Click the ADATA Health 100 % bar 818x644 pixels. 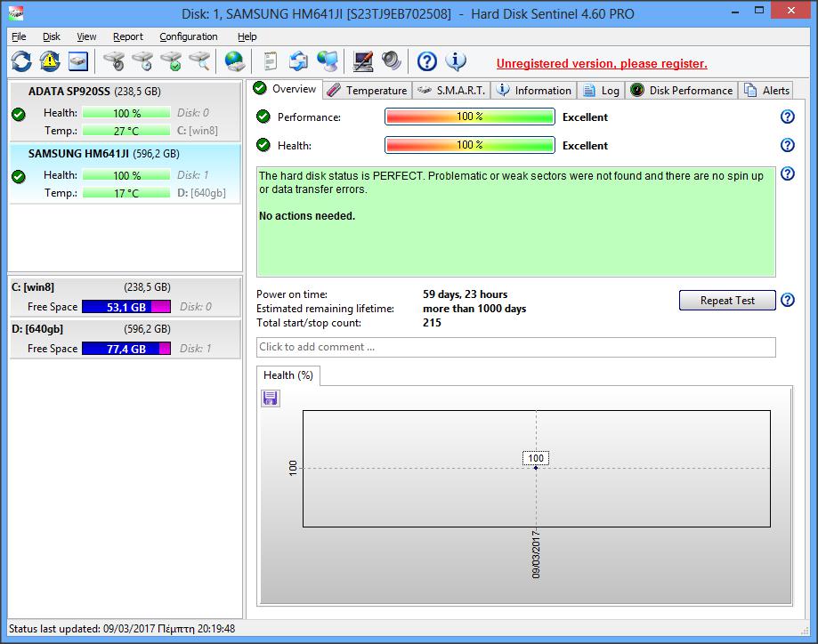126,113
